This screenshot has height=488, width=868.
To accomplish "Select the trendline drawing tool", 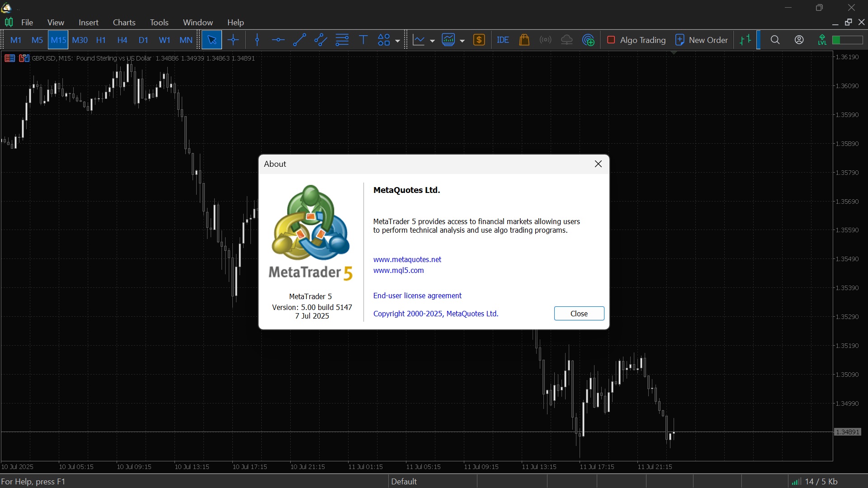I will [x=299, y=40].
